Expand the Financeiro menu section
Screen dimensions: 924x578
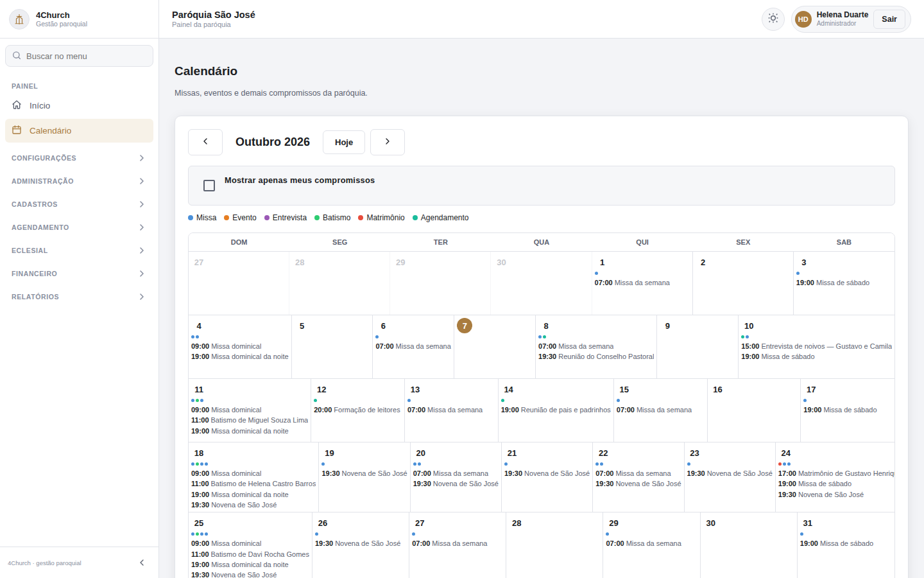pos(80,274)
